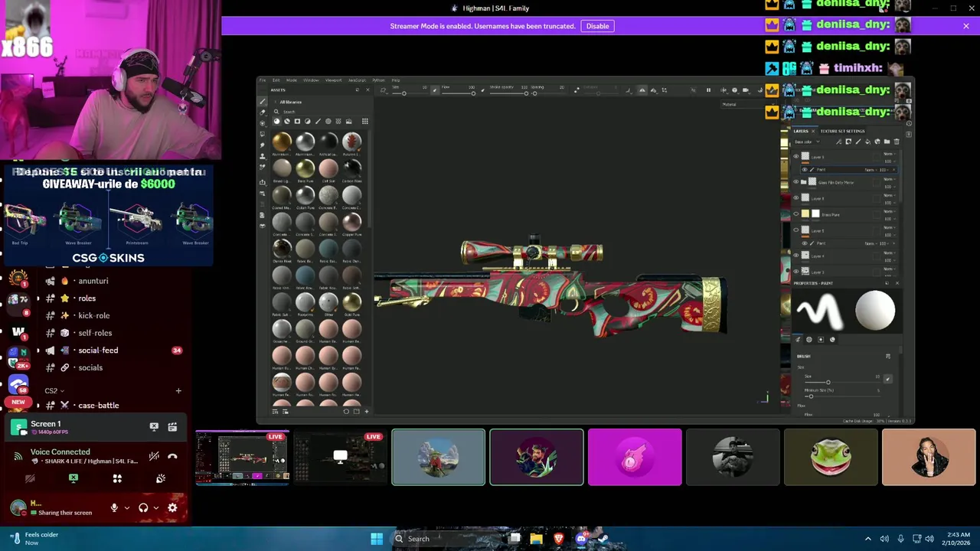
Task: Filter assets by Alphas icon
Action: click(328, 121)
